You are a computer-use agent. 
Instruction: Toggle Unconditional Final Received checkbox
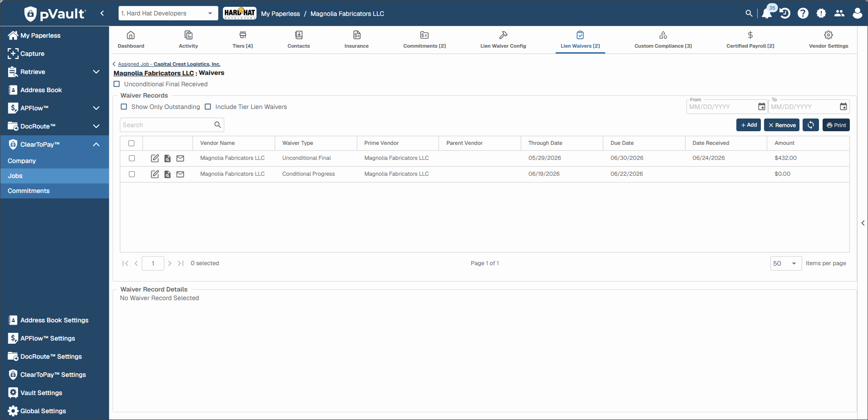click(117, 84)
